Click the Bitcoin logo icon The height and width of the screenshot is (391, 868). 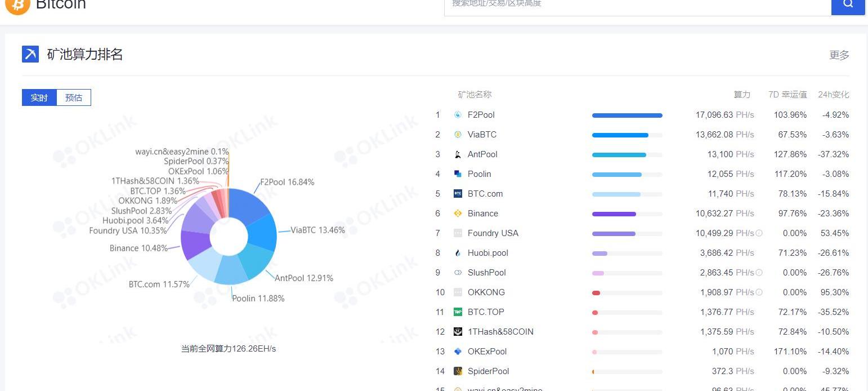point(17,5)
